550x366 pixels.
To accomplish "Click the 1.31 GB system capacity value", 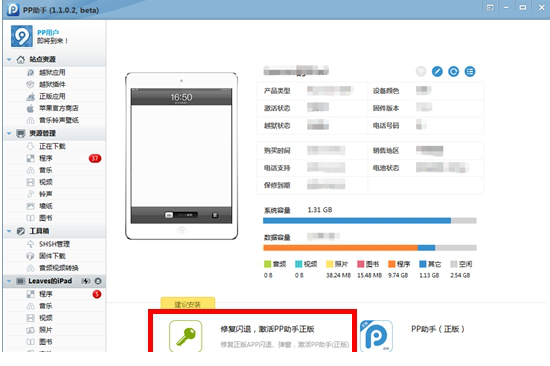I will [320, 210].
